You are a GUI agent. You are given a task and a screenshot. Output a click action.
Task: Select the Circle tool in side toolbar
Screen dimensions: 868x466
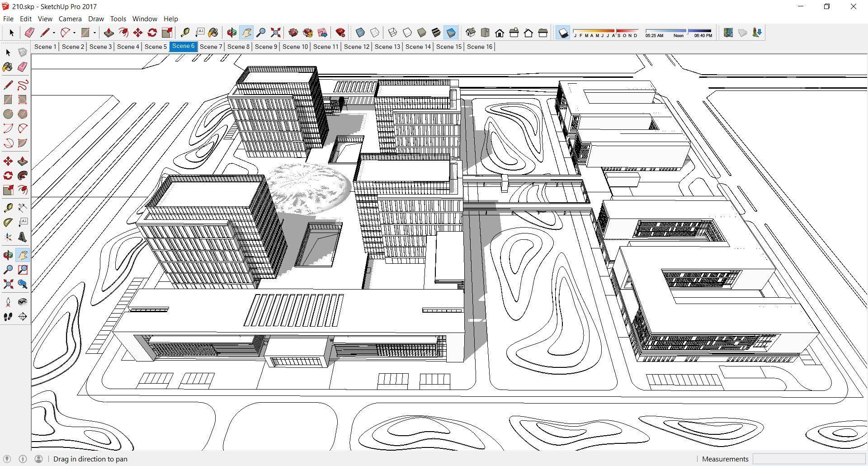pyautogui.click(x=8, y=114)
